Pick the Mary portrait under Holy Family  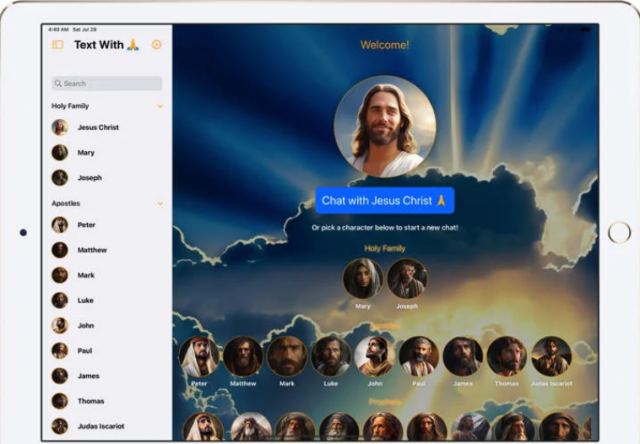pos(362,279)
